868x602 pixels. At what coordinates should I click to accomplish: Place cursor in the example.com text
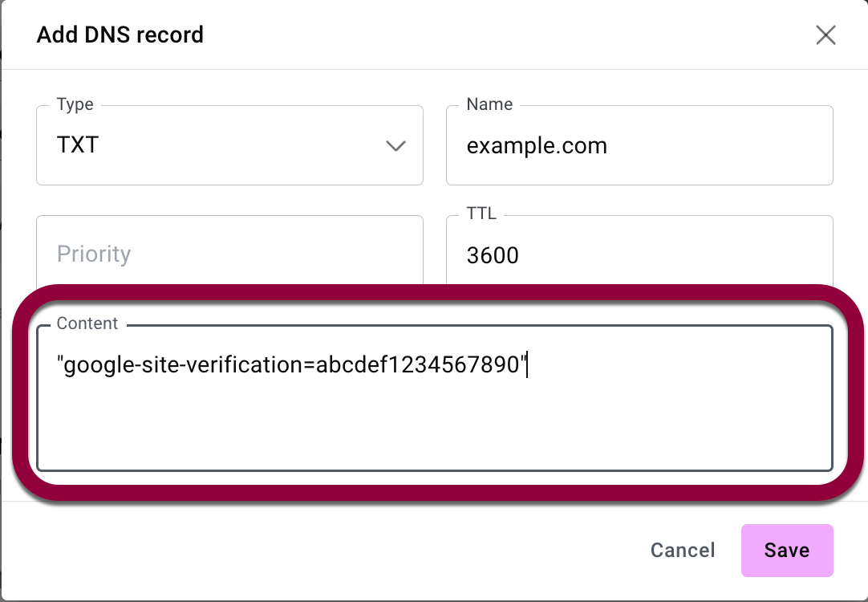[x=537, y=146]
